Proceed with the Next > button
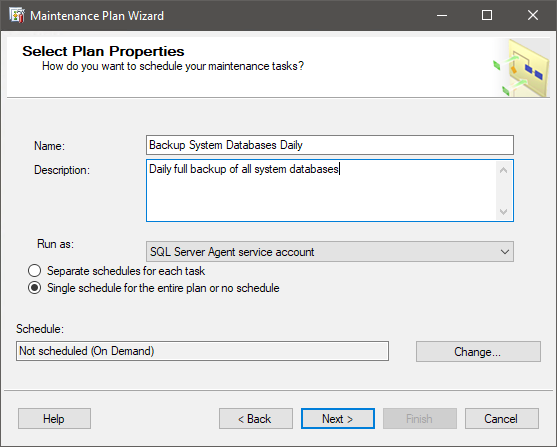This screenshot has width=557, height=447. [x=338, y=419]
